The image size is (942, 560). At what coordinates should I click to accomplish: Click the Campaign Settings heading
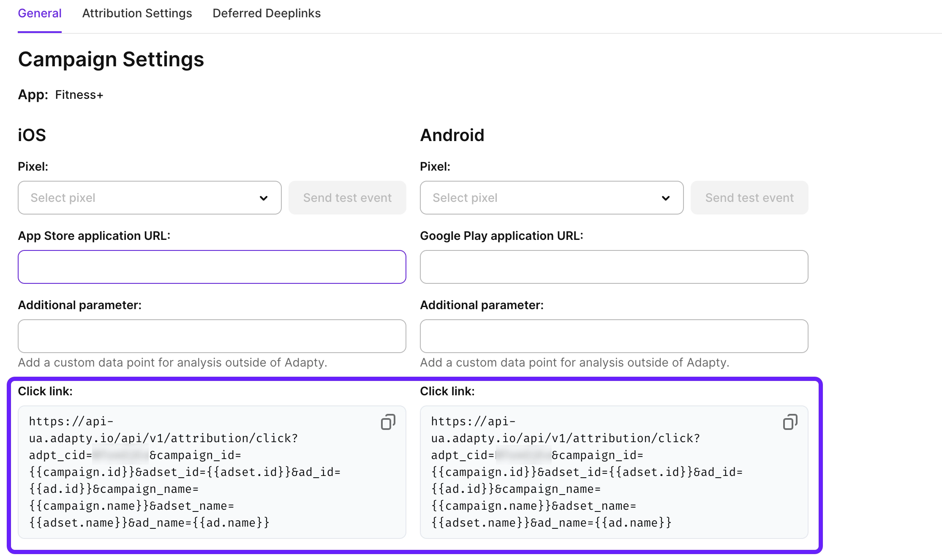(x=111, y=59)
